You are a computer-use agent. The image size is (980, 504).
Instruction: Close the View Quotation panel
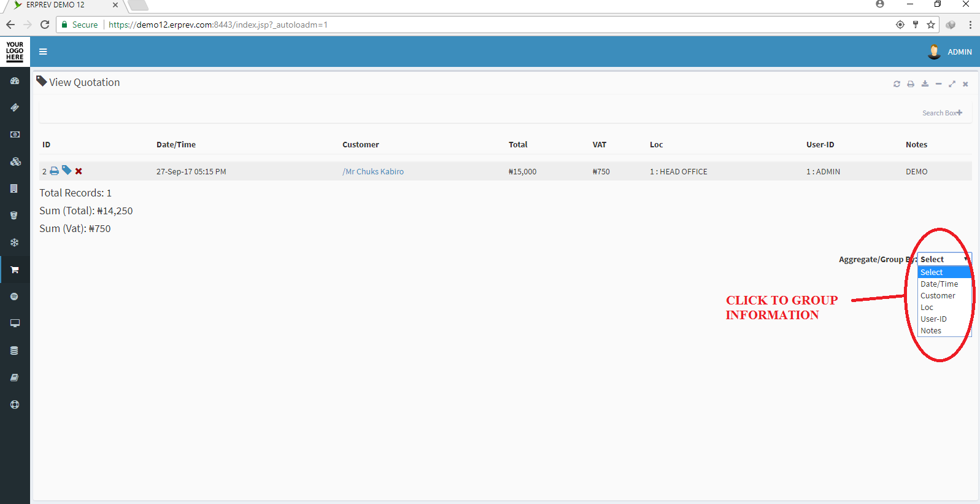pos(965,84)
